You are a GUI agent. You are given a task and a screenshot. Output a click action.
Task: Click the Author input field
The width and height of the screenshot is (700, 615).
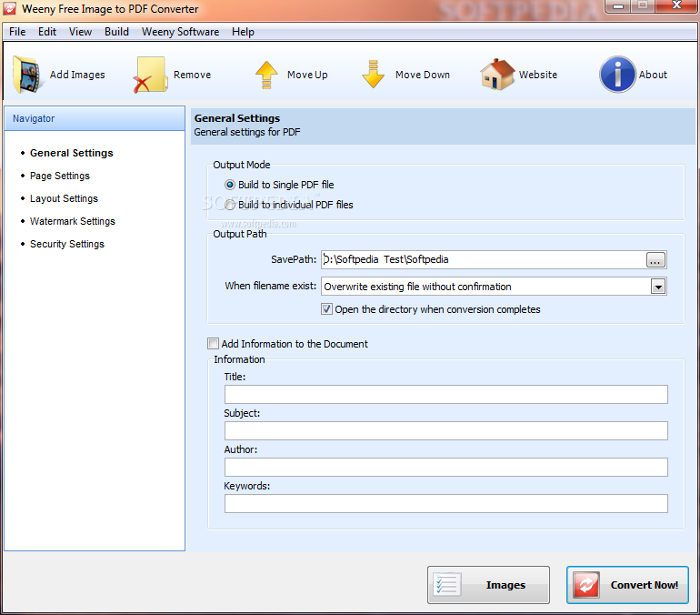coord(446,468)
